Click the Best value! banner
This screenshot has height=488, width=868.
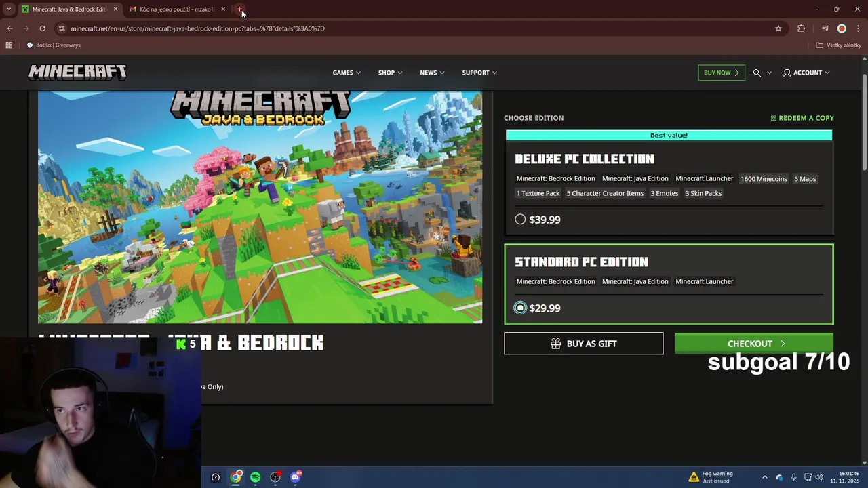click(669, 136)
